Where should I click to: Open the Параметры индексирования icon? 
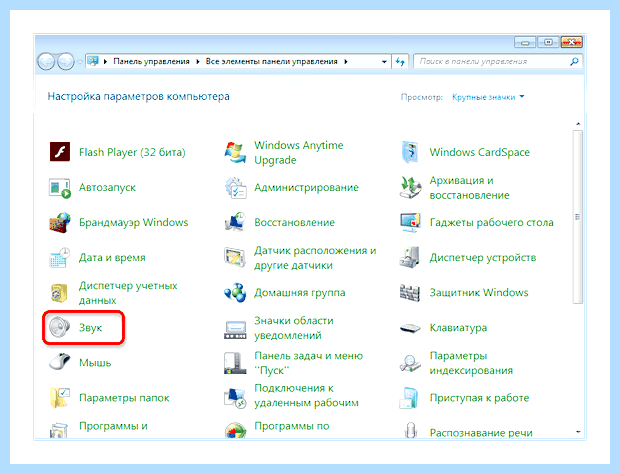[410, 363]
